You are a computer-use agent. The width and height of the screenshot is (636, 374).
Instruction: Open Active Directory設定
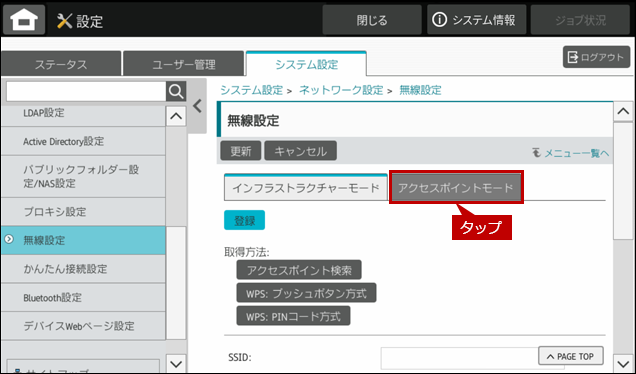point(83,141)
